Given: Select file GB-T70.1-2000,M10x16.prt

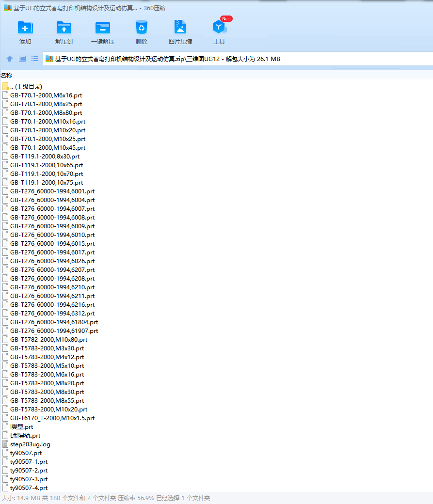Looking at the screenshot, I should [x=48, y=122].
